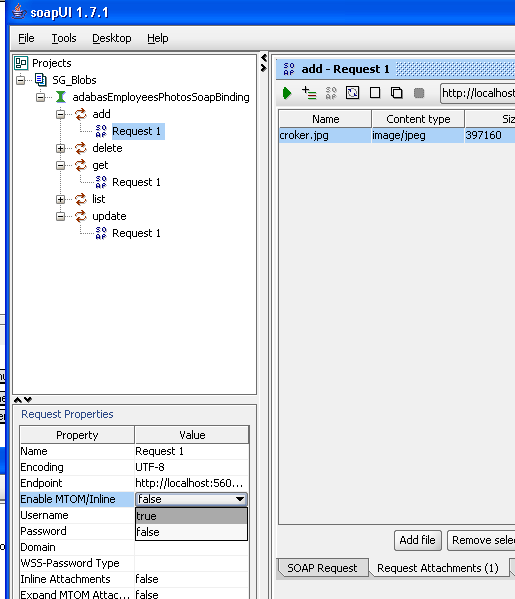Collapse the add operation node

click(60, 114)
